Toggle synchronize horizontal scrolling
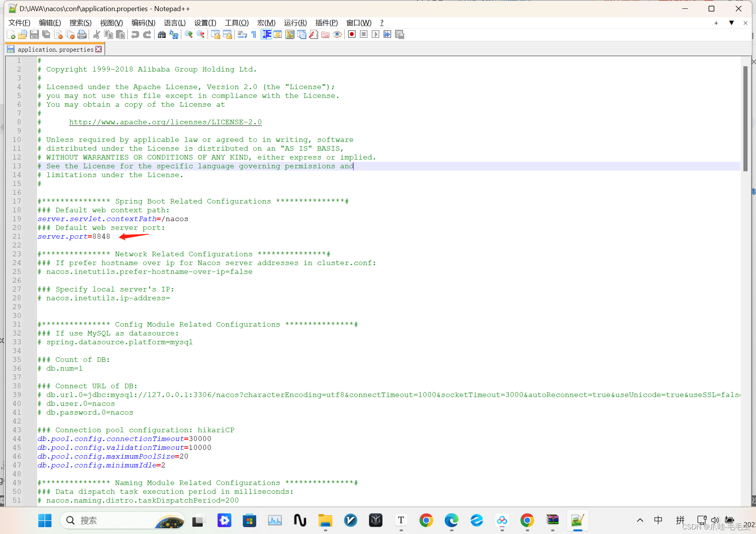 click(x=227, y=35)
